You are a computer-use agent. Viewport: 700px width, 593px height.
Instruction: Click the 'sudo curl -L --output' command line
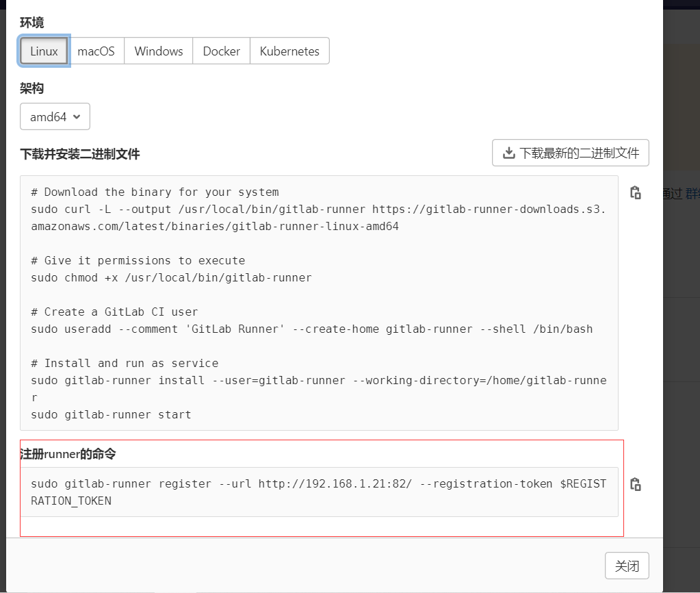pos(318,218)
